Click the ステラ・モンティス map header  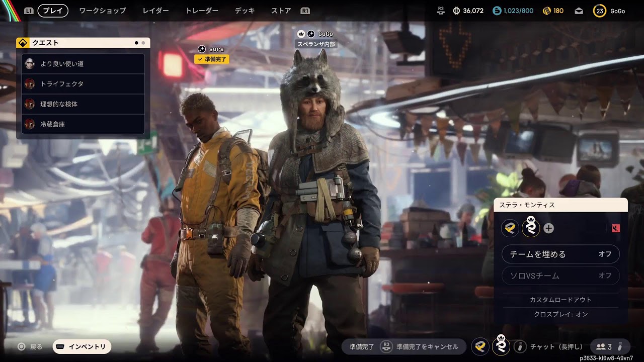pyautogui.click(x=560, y=205)
